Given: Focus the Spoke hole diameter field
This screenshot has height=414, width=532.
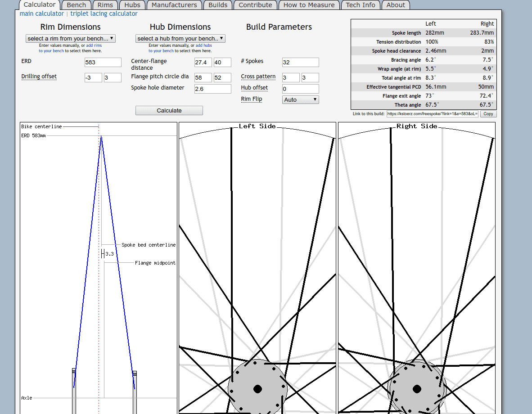Looking at the screenshot, I should point(212,89).
